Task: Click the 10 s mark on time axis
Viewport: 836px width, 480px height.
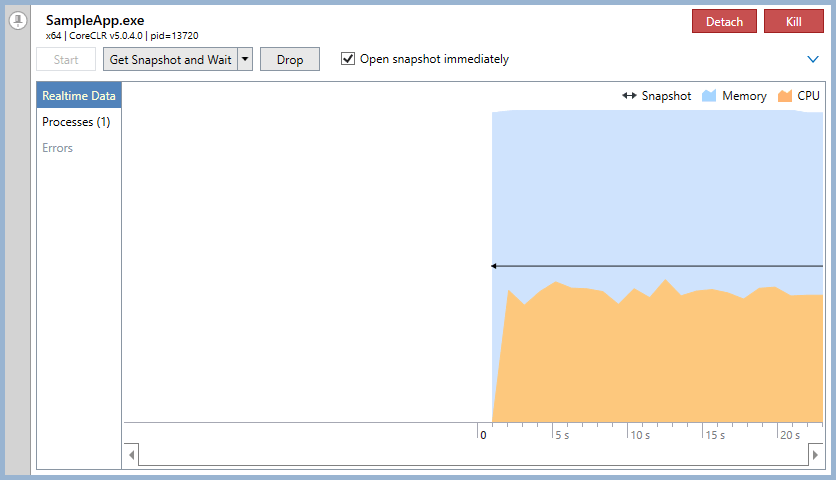Action: [x=640, y=435]
